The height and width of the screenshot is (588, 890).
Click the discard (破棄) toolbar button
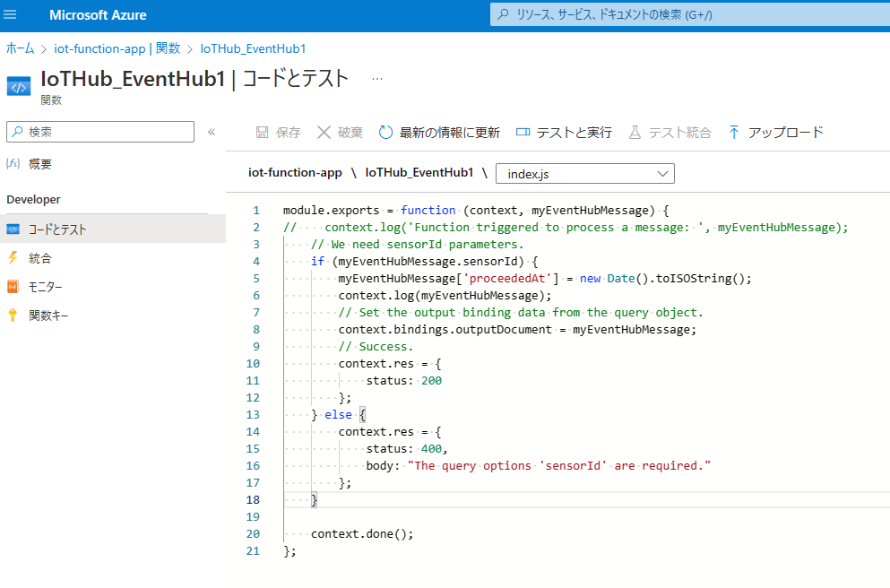(340, 133)
